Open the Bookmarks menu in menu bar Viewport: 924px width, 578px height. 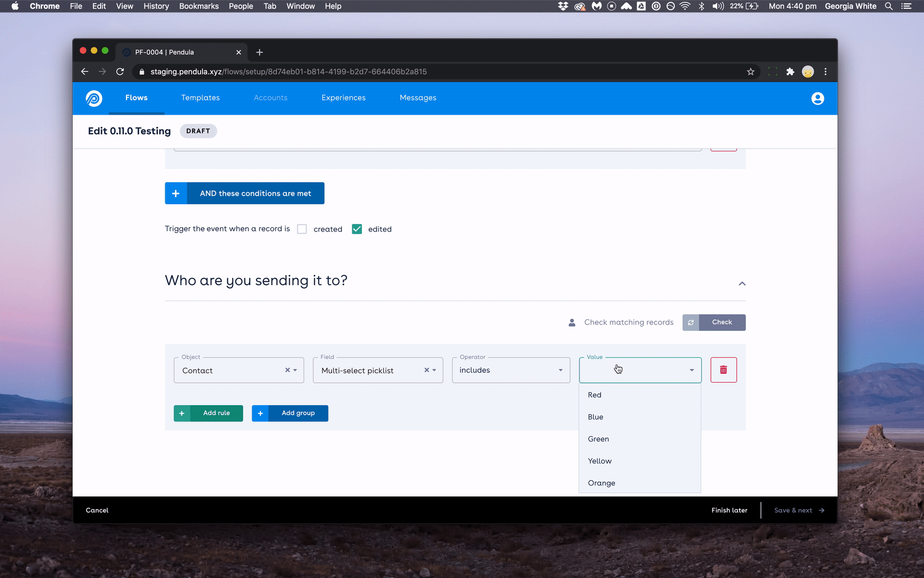[x=199, y=6]
